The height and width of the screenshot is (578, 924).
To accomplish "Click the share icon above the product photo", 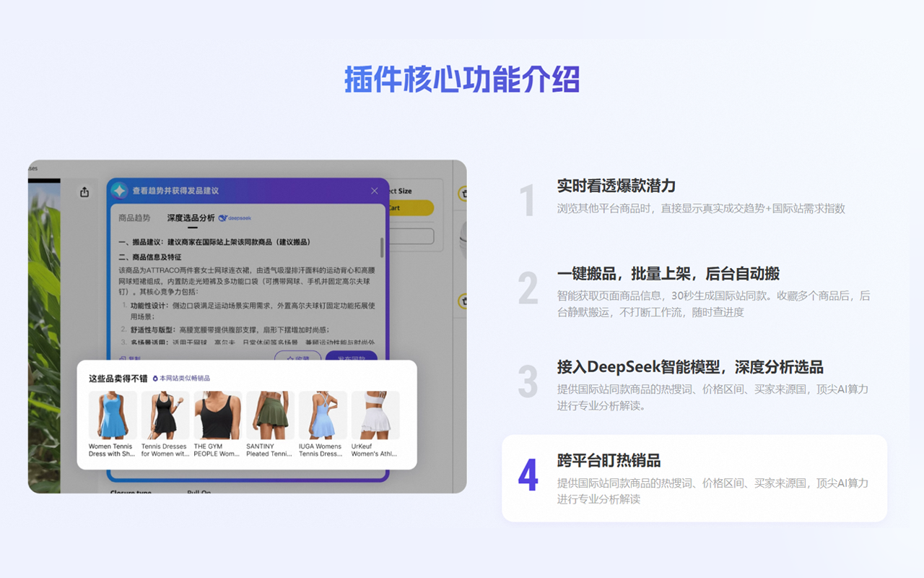I will click(83, 191).
